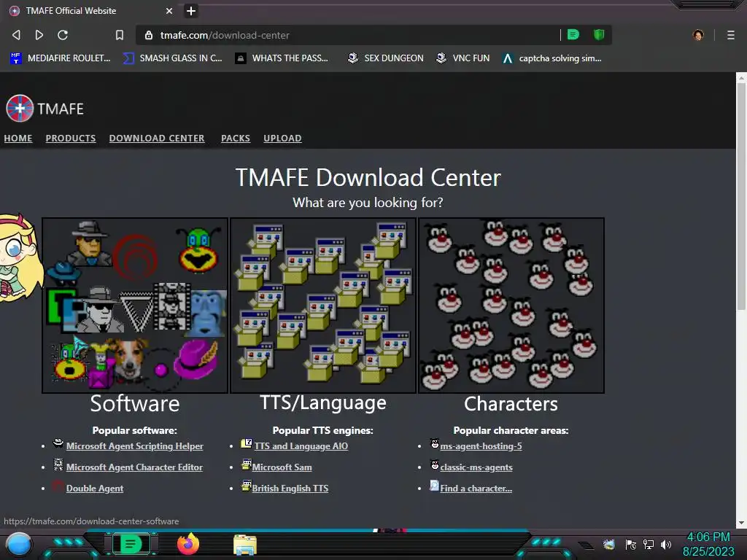The width and height of the screenshot is (747, 560).
Task: Click the page vertical scrollbar thumb
Action: pos(741,195)
